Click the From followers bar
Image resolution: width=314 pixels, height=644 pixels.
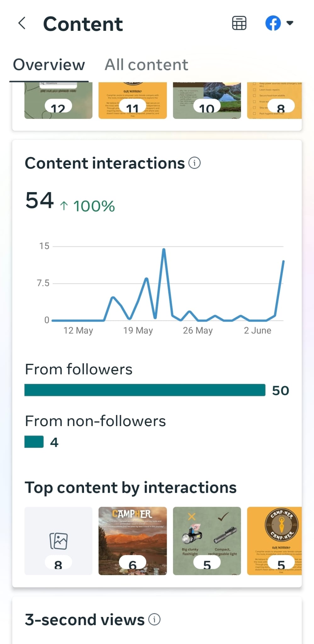click(x=145, y=390)
